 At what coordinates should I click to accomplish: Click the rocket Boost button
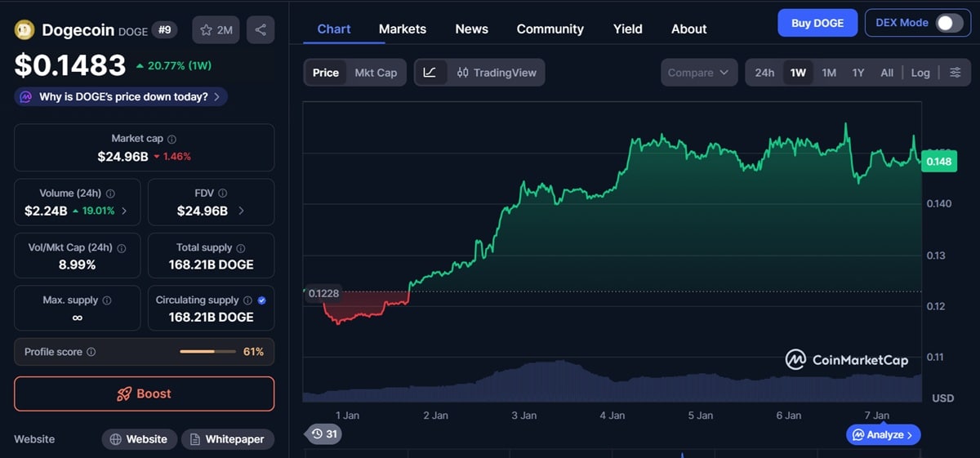point(144,394)
